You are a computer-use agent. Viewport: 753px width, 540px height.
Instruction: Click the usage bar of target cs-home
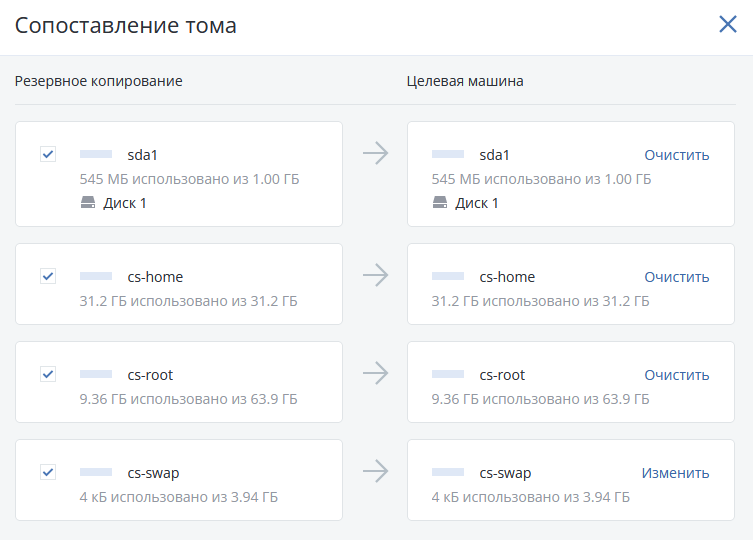pyautogui.click(x=448, y=277)
